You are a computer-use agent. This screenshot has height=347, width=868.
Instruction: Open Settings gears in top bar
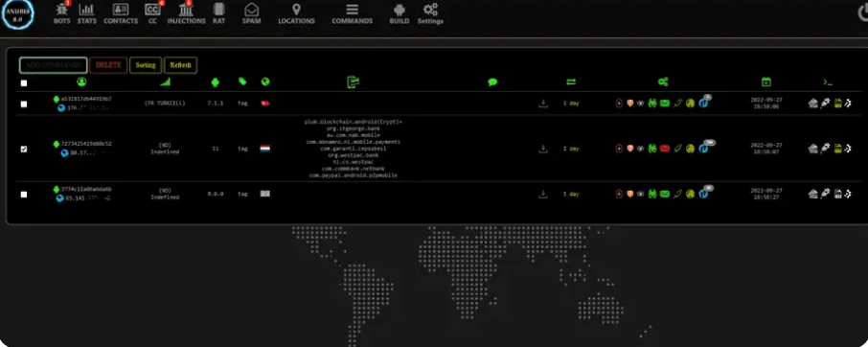click(430, 13)
